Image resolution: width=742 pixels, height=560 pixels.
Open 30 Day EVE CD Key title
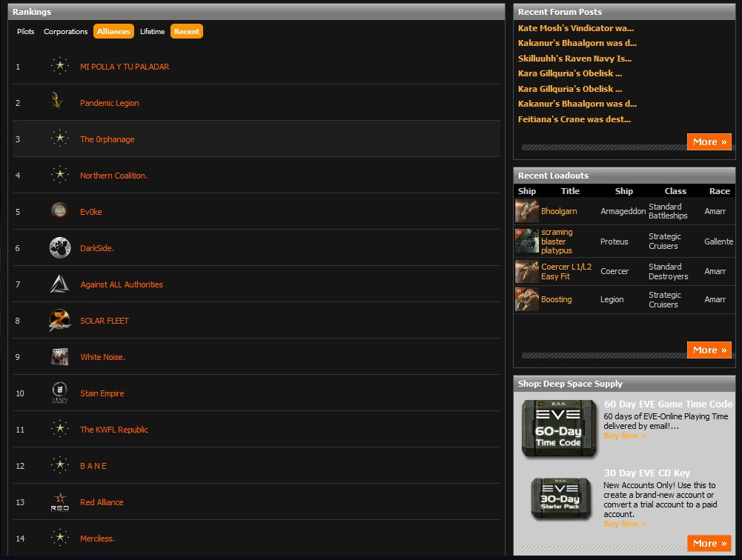click(x=646, y=473)
